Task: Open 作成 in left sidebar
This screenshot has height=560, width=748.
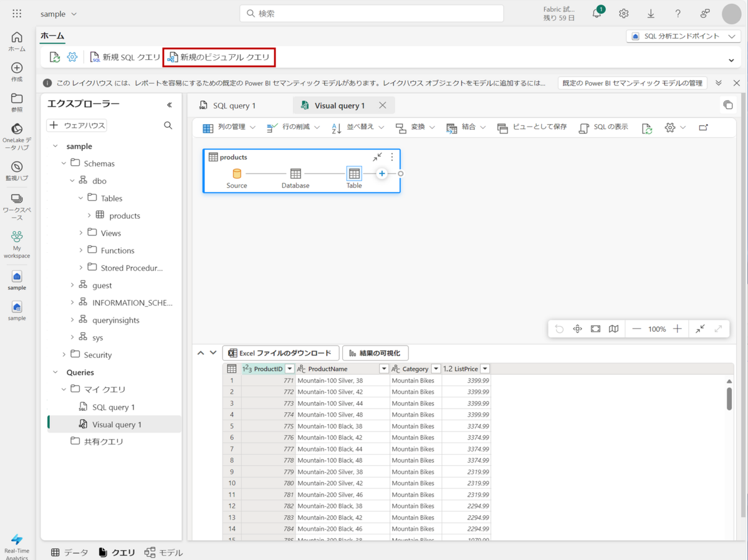Action: coord(17,72)
